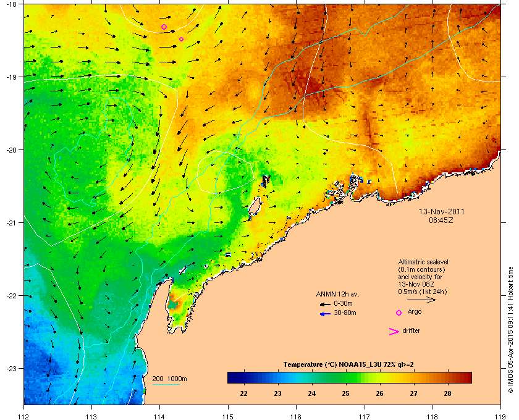Click the colorbar tick label 22
Image resolution: width=519 pixels, height=420 pixels.
(243, 393)
